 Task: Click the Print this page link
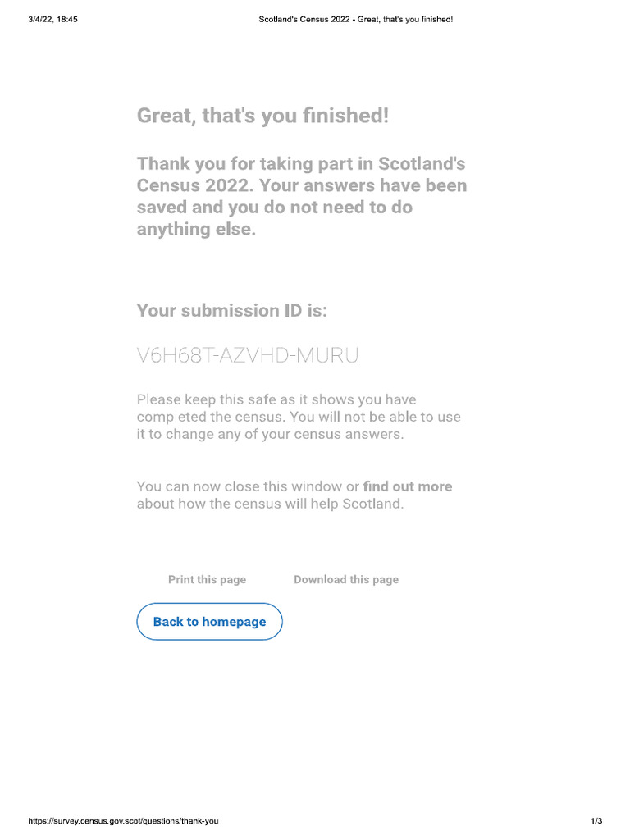tap(207, 579)
